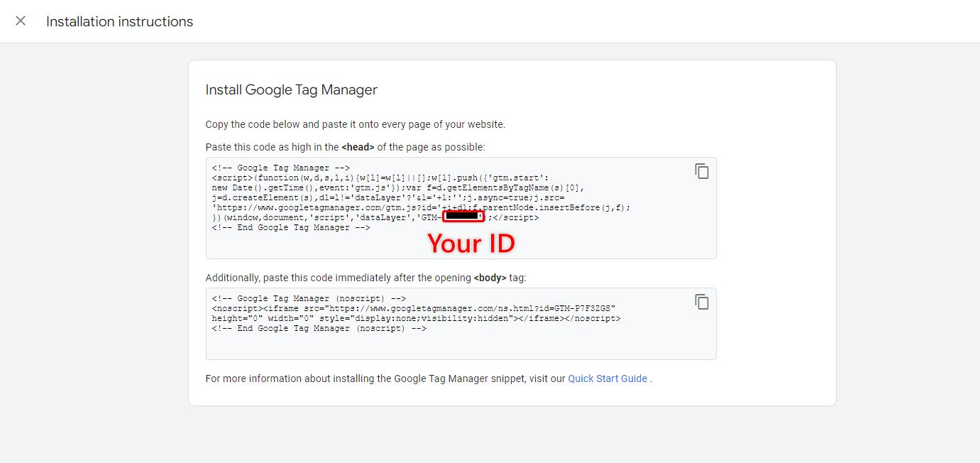Close the Installation instructions panel
980x463 pixels.
click(x=21, y=21)
